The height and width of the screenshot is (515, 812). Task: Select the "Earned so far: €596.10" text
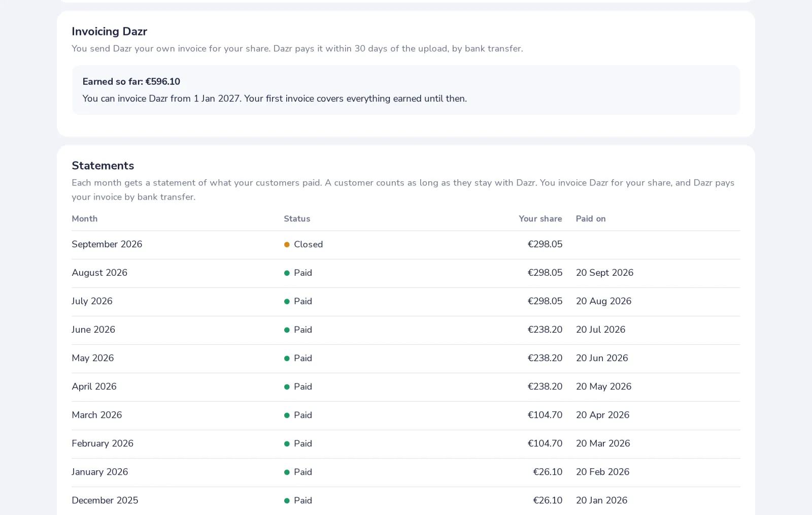point(131,82)
